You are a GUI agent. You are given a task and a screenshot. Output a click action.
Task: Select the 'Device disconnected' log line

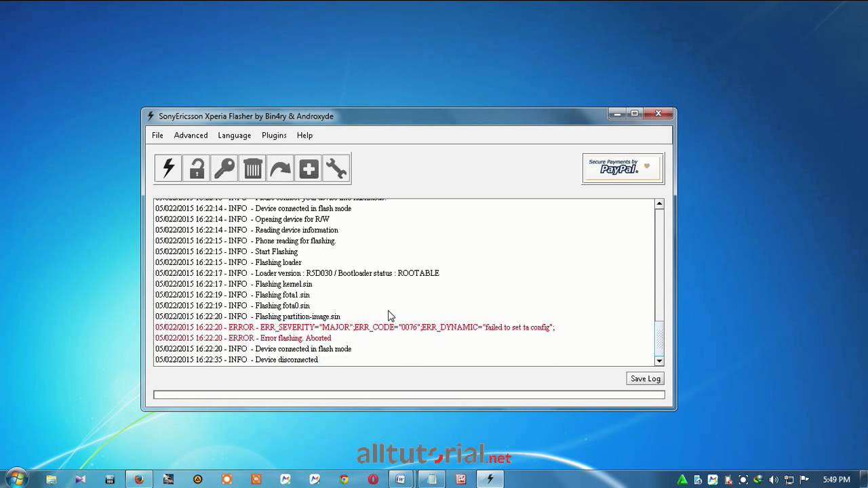point(237,360)
